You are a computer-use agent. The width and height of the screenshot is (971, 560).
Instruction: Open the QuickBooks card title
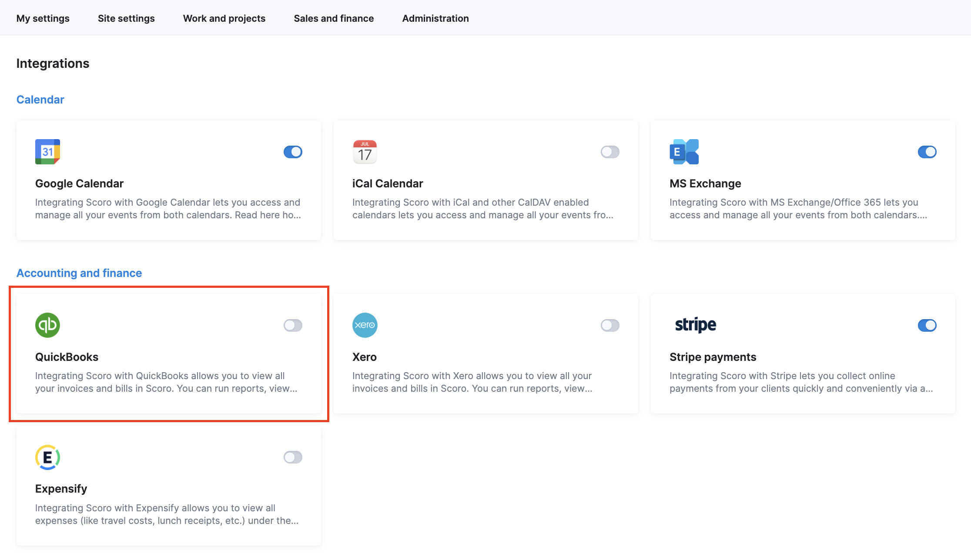[x=67, y=357]
